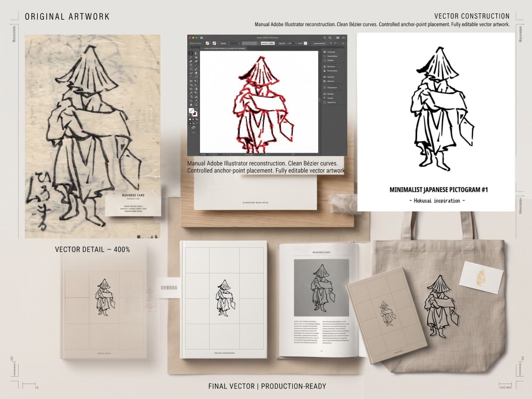Image resolution: width=532 pixels, height=399 pixels.
Task: Select the Zoom tool in the toolbar
Action: [196, 104]
